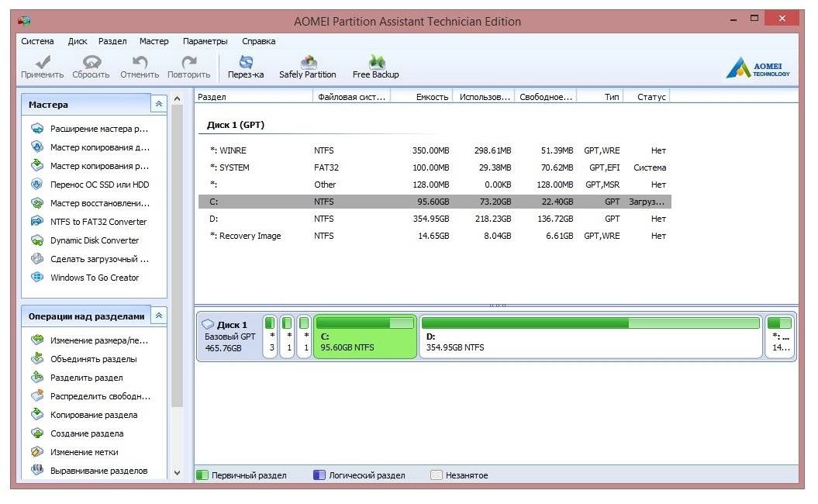Image resolution: width=818 pixels, height=504 pixels.
Task: Choose Разделить раздел operation
Action: pos(87,378)
